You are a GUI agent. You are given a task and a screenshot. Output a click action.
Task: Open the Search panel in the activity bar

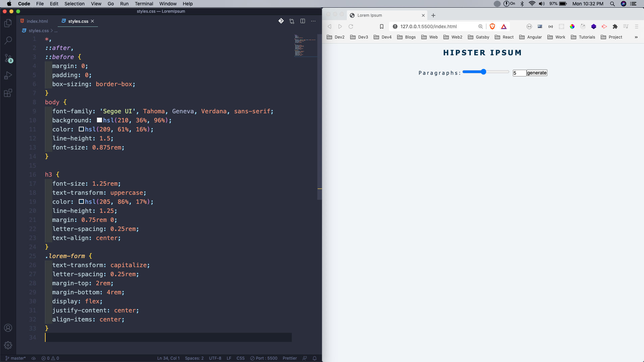click(8, 41)
